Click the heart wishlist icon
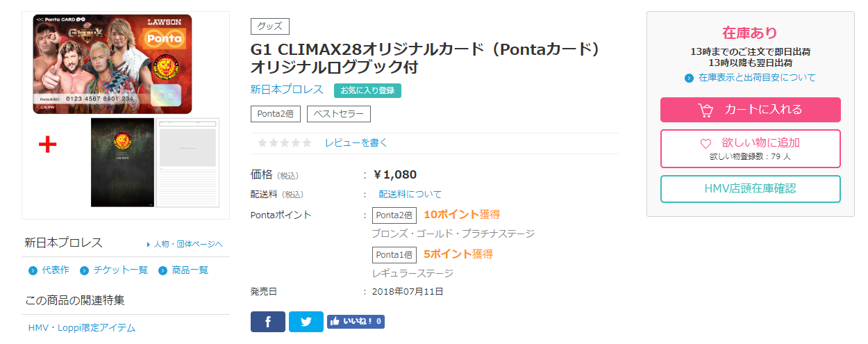The image size is (868, 344). [706, 143]
